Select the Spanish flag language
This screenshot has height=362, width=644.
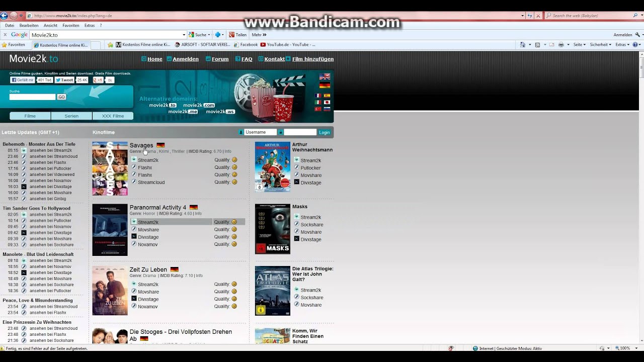tap(327, 96)
